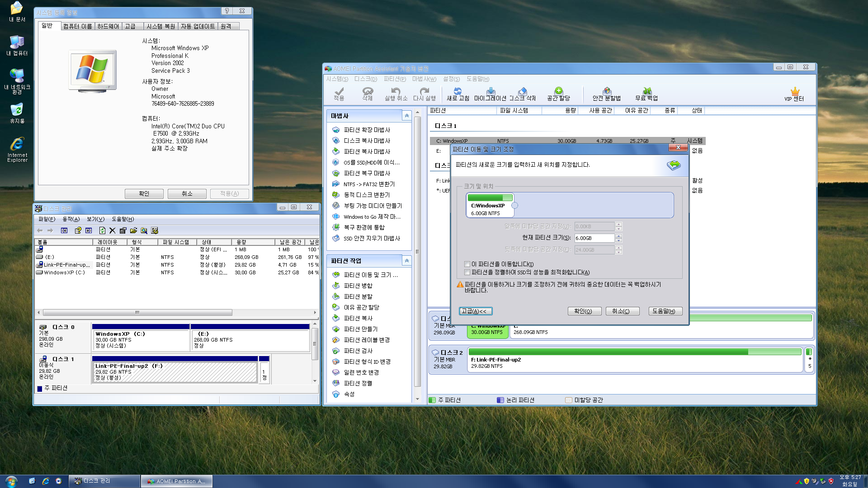The height and width of the screenshot is (488, 868).
Task: Click 현재 파티션 크기 input field
Action: point(594,238)
